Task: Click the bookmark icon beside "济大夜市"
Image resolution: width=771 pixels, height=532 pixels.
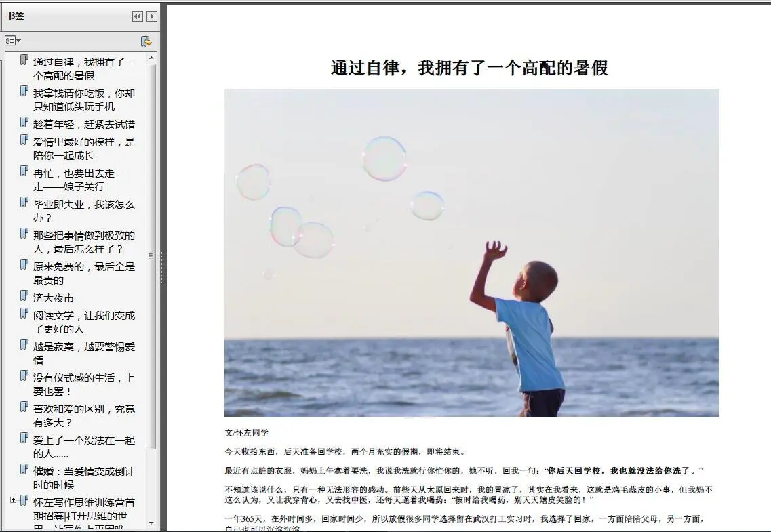Action: [x=24, y=297]
